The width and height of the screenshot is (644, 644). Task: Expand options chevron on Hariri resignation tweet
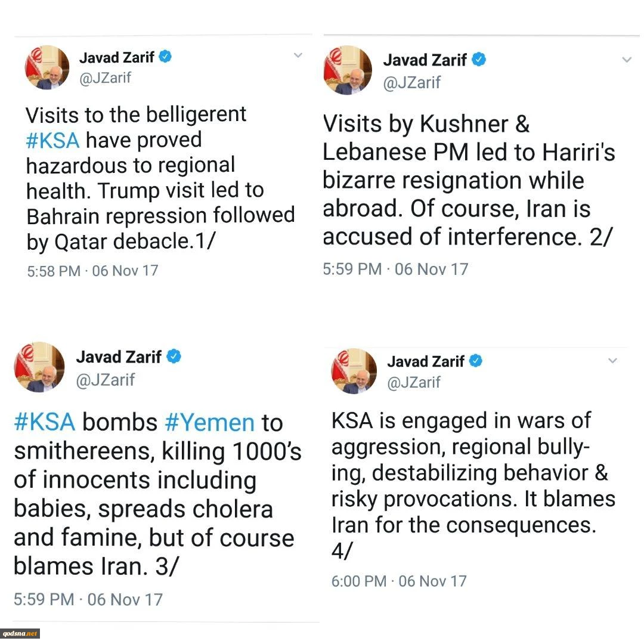[x=627, y=60]
